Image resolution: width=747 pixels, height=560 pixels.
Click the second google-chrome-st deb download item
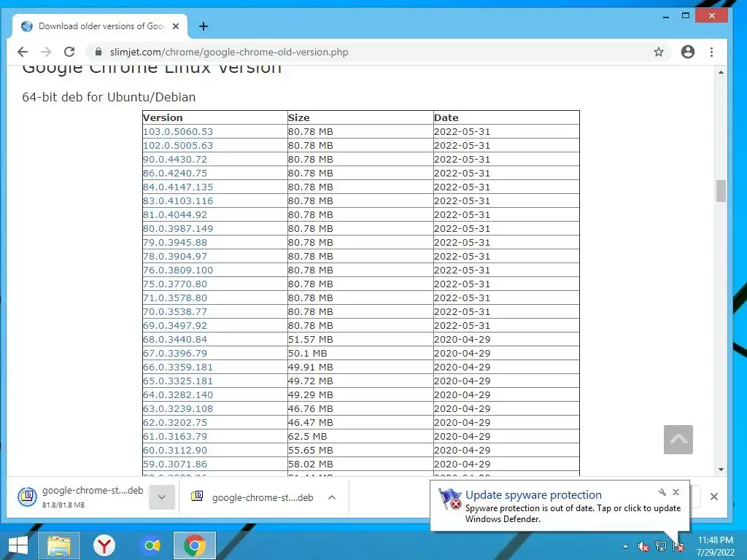(252, 497)
